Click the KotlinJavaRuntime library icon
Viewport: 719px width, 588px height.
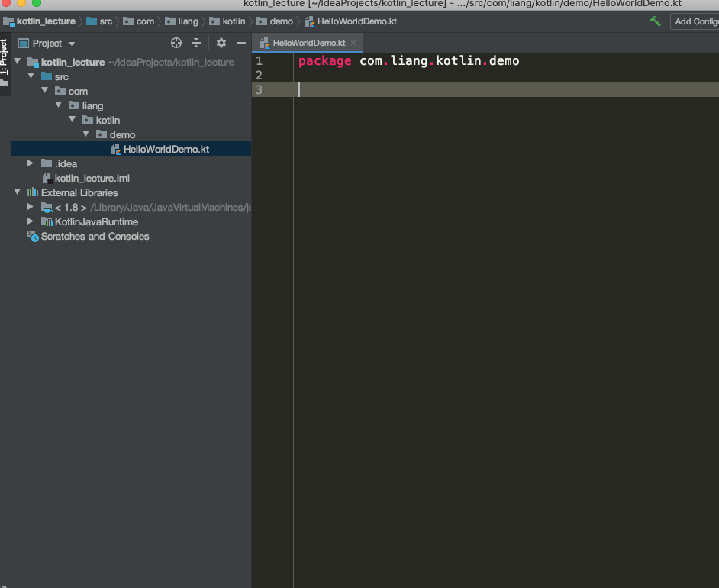pos(47,222)
